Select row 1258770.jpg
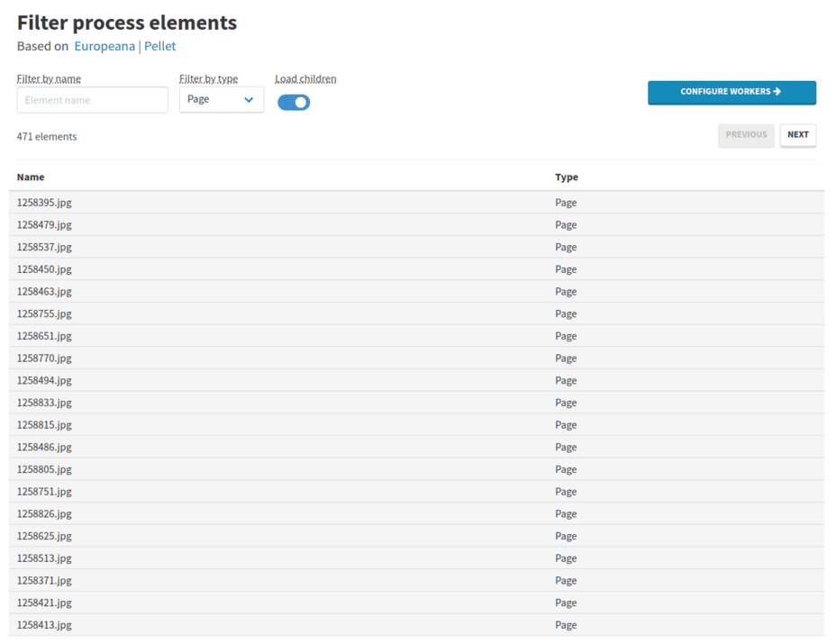836x644 pixels. [x=416, y=358]
